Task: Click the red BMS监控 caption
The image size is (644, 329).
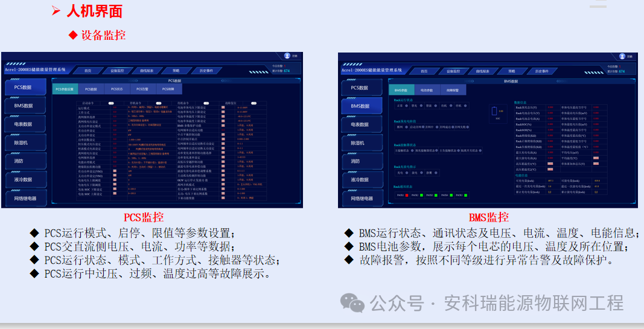Action: (x=489, y=217)
